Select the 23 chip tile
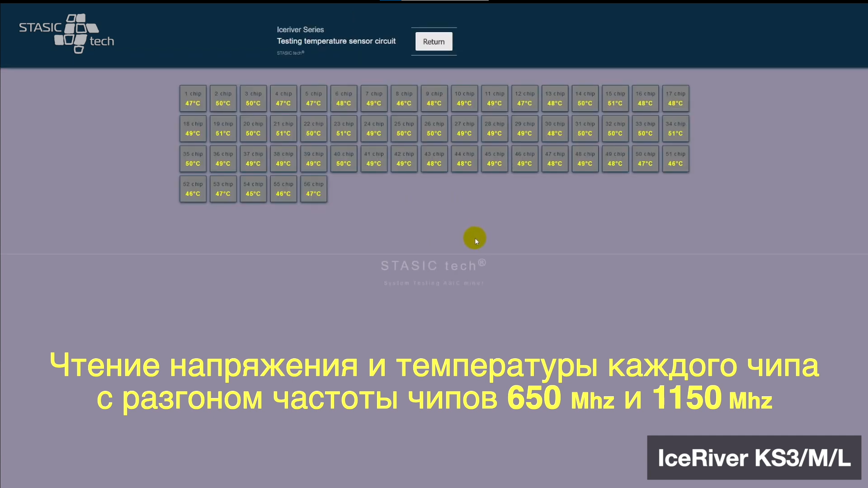 tap(344, 129)
